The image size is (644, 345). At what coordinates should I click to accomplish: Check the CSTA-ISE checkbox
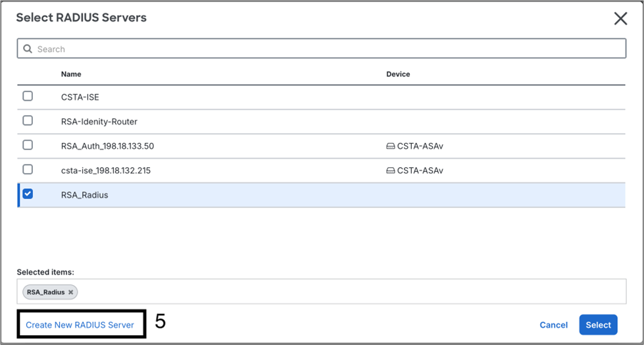(28, 96)
